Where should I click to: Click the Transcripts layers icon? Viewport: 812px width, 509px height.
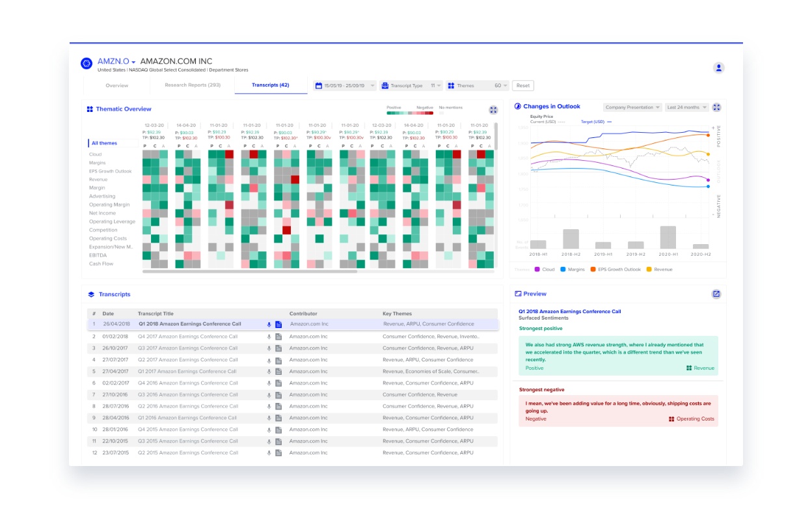(91, 295)
